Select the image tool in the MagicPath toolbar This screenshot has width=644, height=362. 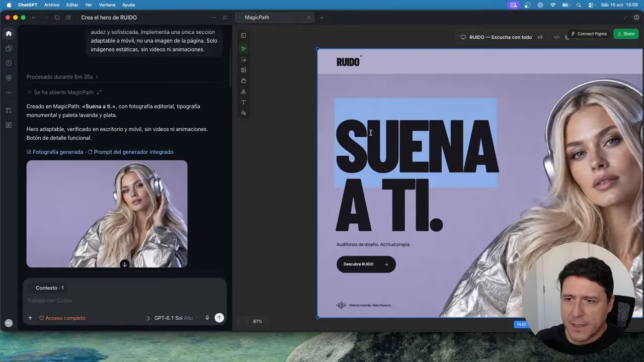(x=244, y=70)
